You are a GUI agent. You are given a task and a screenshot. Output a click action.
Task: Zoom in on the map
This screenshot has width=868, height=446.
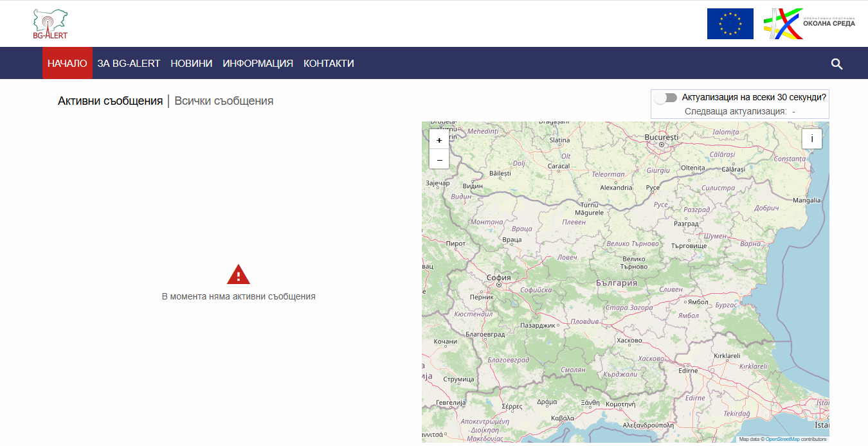click(439, 139)
